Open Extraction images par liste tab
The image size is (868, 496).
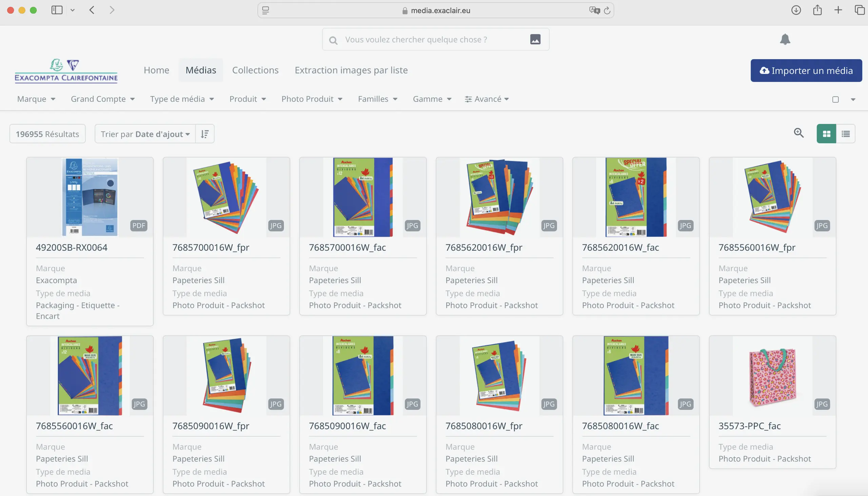point(351,70)
